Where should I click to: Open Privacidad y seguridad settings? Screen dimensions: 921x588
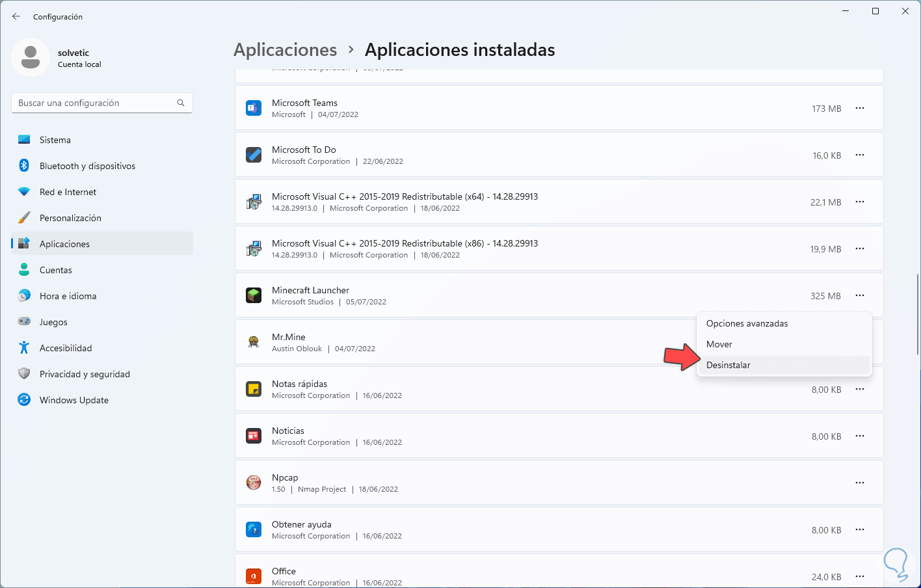coord(102,374)
